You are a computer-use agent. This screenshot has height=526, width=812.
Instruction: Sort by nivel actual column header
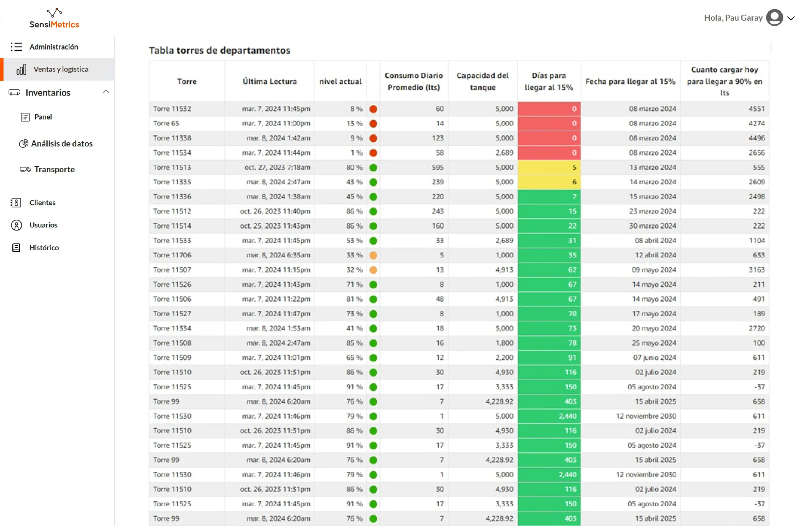[x=340, y=81]
